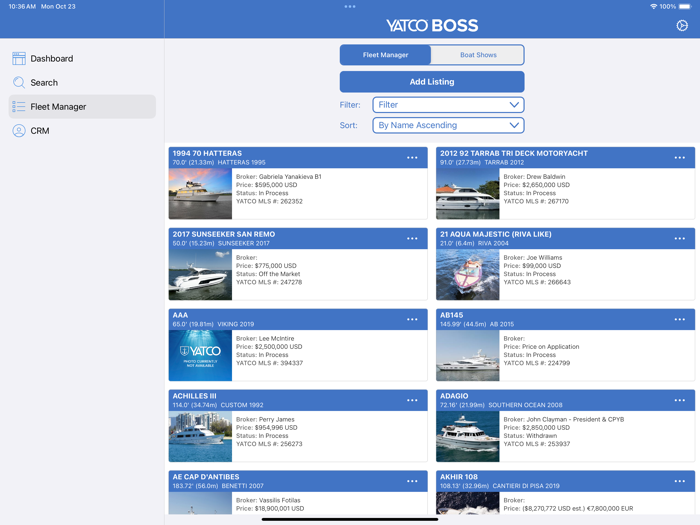Select the Fleet Manager list icon
700x525 pixels.
coord(19,107)
